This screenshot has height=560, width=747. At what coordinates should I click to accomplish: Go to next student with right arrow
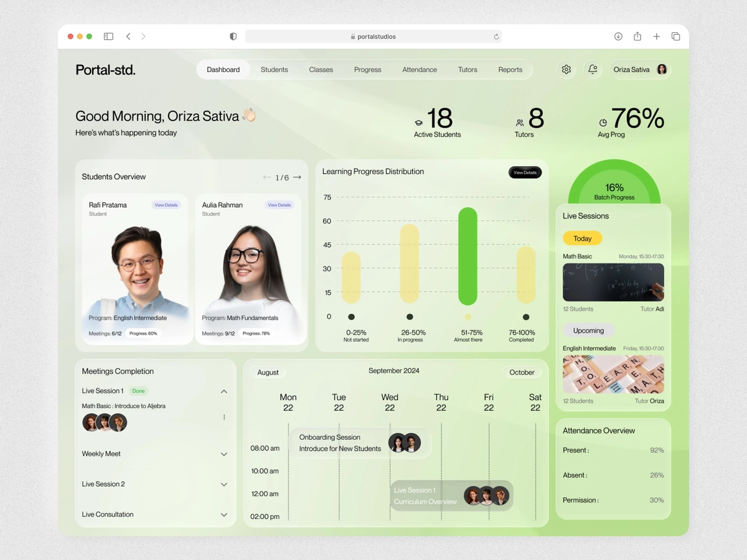(297, 177)
